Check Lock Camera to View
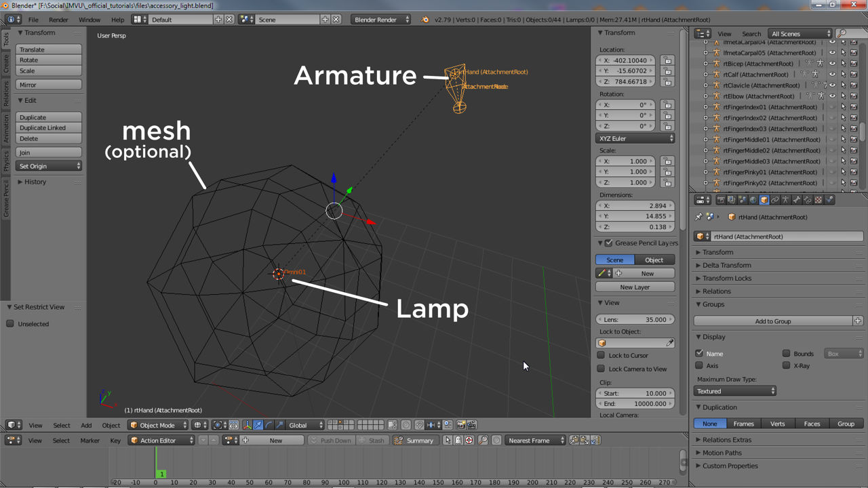Viewport: 868px width, 488px height. point(601,369)
